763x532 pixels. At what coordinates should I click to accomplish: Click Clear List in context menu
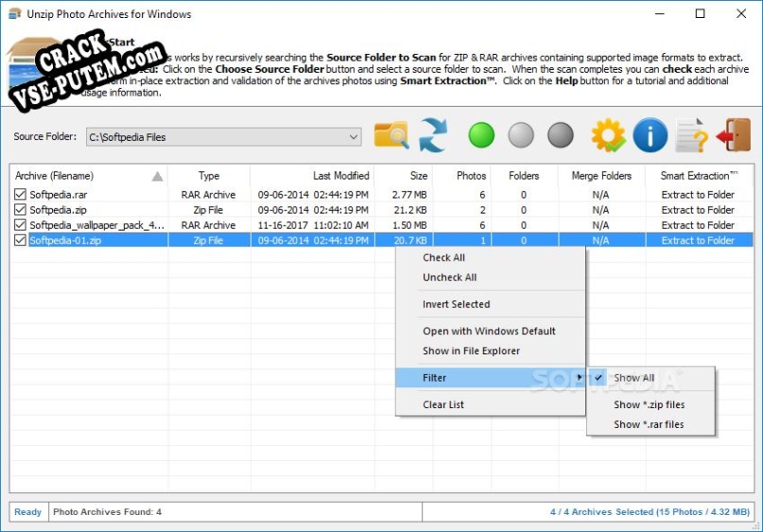coord(443,404)
